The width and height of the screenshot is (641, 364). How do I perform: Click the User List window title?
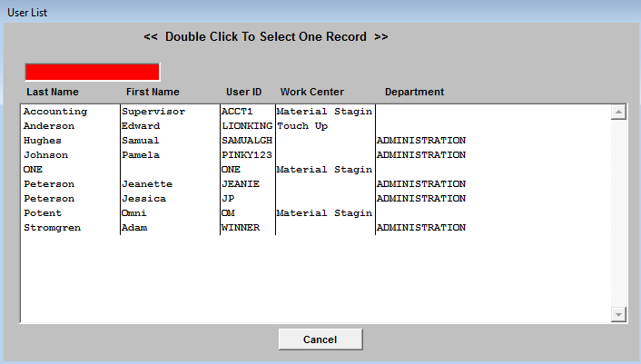27,13
